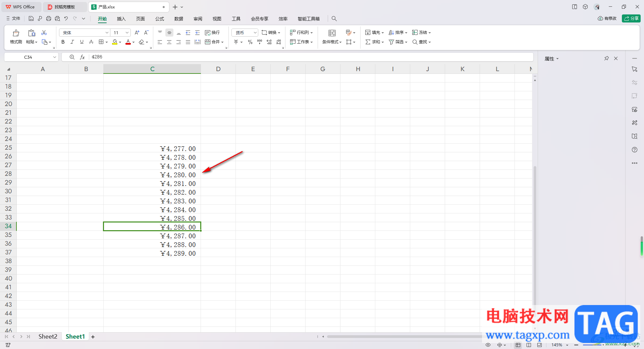644x349 pixels.
Task: Click the undo arrow icon
Action: pos(66,18)
